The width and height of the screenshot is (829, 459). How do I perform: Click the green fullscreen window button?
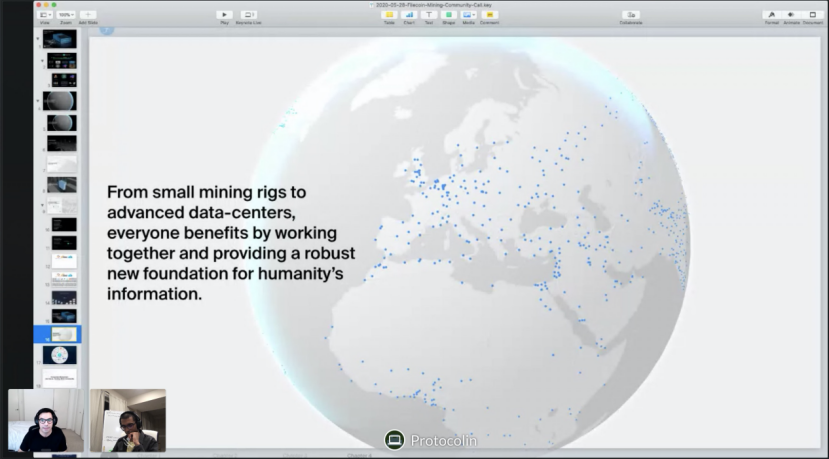tap(53, 5)
